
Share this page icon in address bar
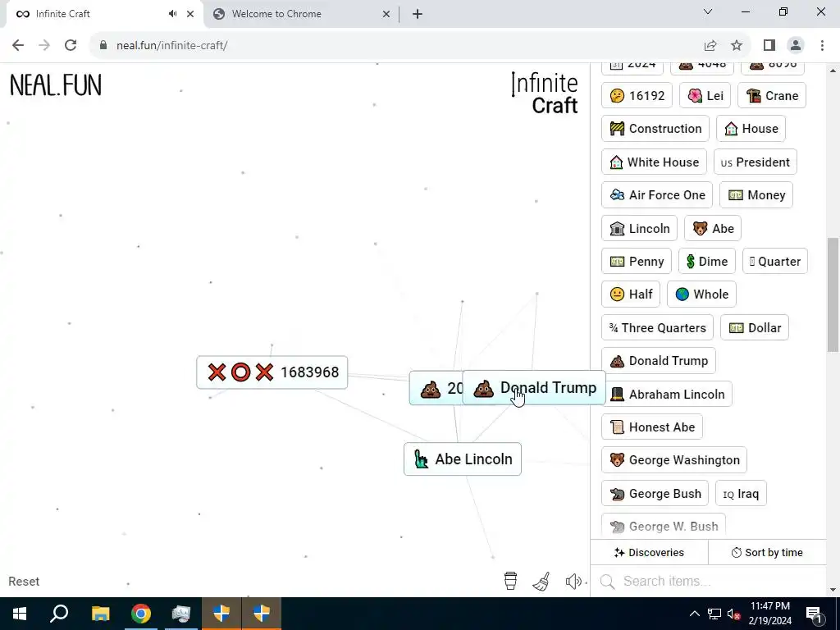[x=710, y=46]
